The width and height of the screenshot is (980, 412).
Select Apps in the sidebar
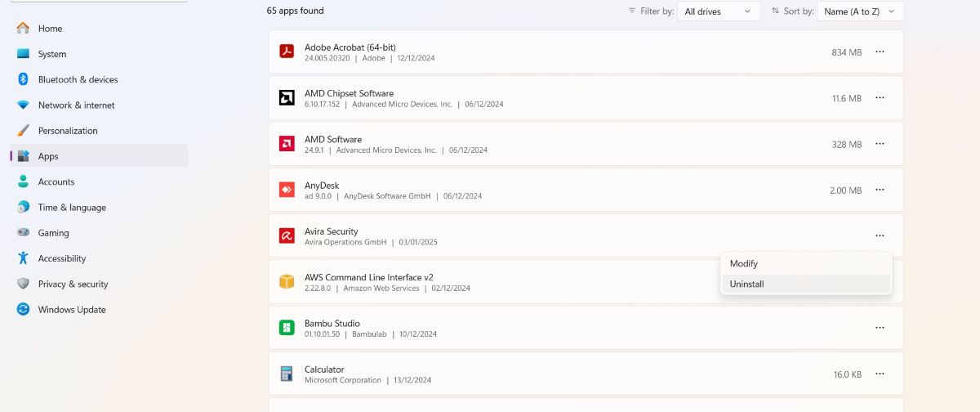(x=99, y=156)
